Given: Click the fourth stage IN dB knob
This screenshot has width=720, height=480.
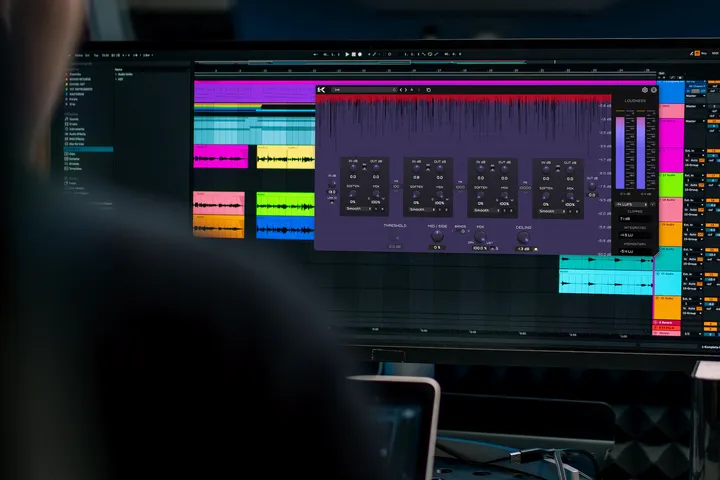Looking at the screenshot, I should pos(546,170).
